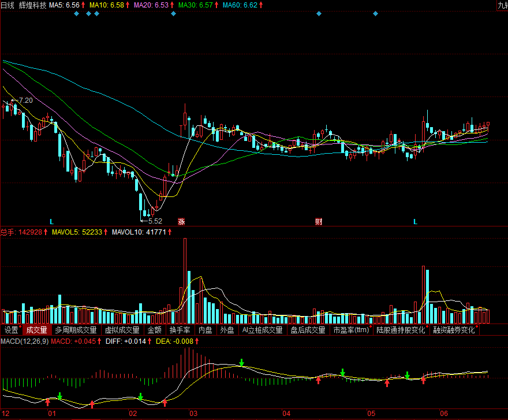Screen dimensions: 508x420
Task: Click the rightmost green down arrow in MACD panel
Action: (x=408, y=375)
